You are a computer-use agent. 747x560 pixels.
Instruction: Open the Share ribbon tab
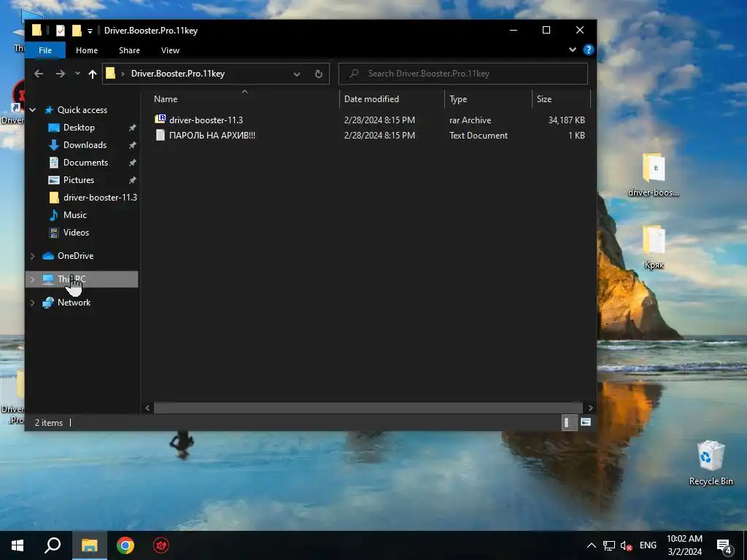tap(129, 50)
